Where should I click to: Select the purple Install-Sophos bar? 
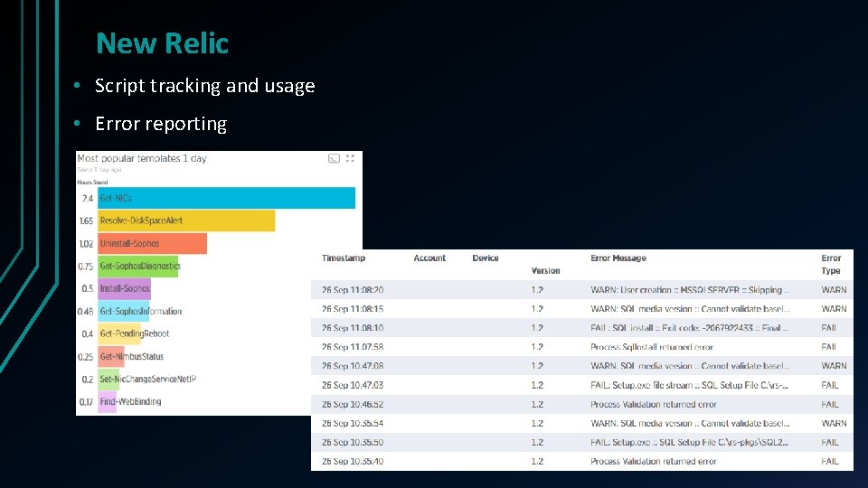[125, 289]
